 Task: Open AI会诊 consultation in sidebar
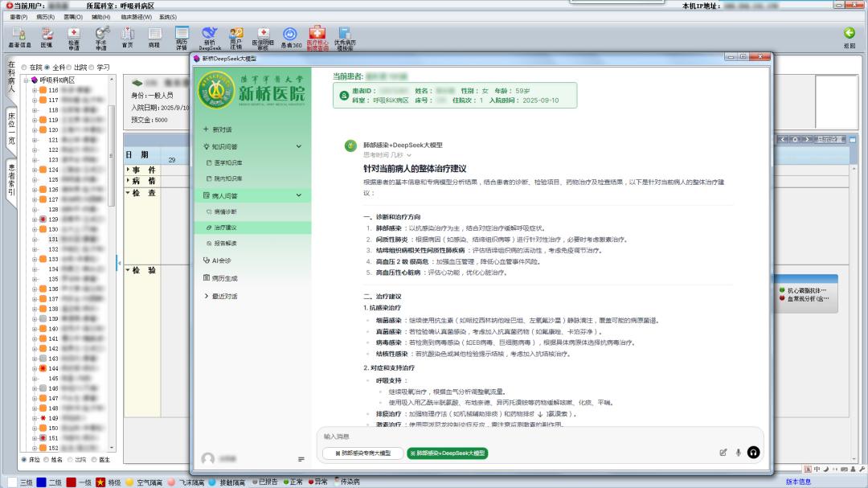217,260
